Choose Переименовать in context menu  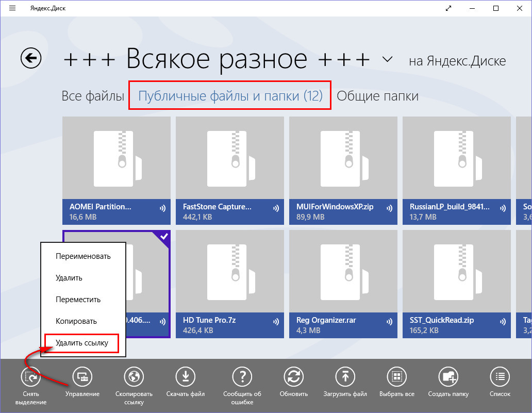83,256
